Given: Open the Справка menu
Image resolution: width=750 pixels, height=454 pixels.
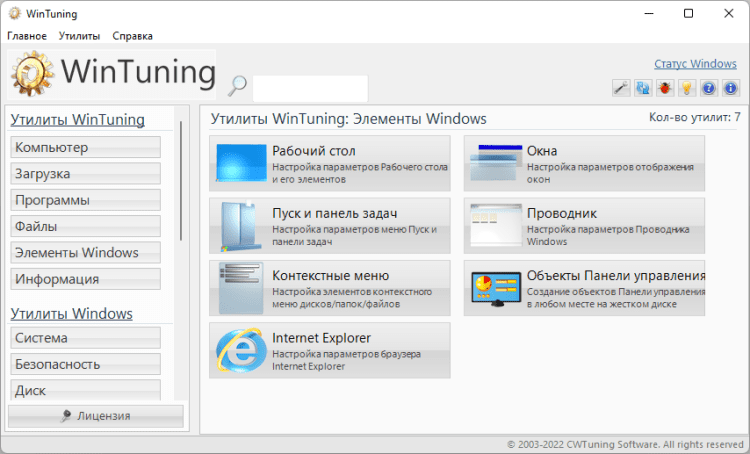Looking at the screenshot, I should [132, 36].
